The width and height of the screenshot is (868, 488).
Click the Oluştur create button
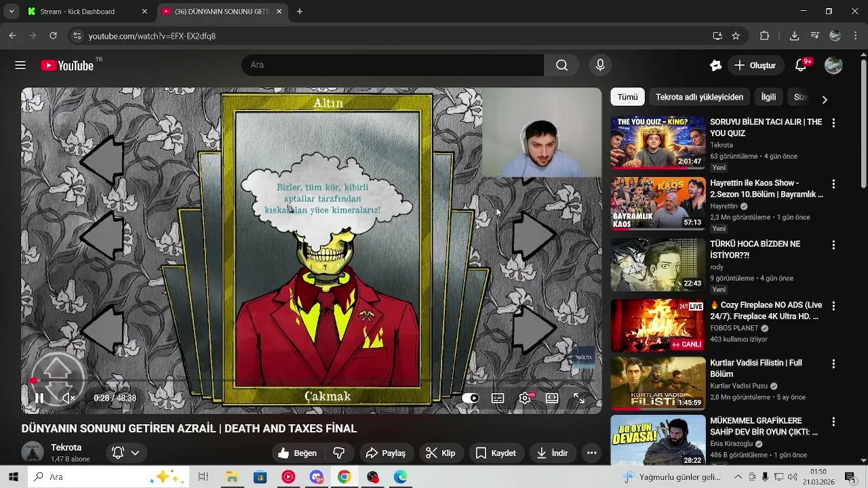[755, 66]
